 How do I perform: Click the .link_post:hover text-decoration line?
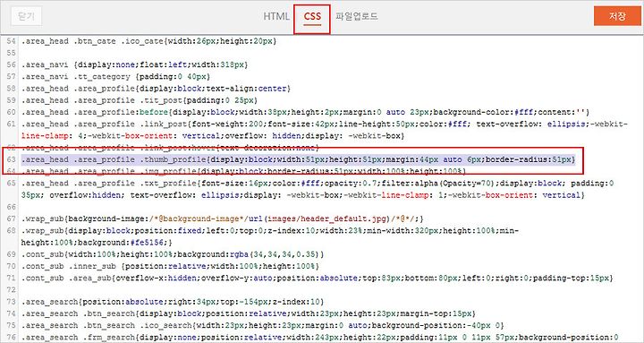pyautogui.click(x=170, y=147)
